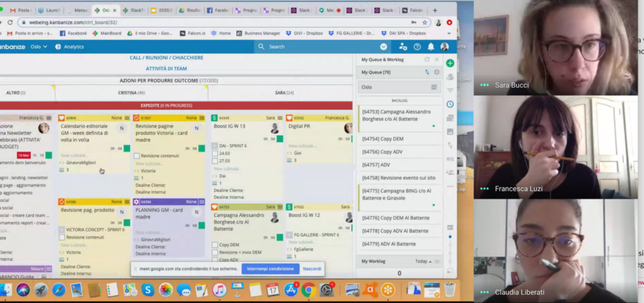Open My Queue gear settings
This screenshot has width=644, height=303.
[x=436, y=72]
